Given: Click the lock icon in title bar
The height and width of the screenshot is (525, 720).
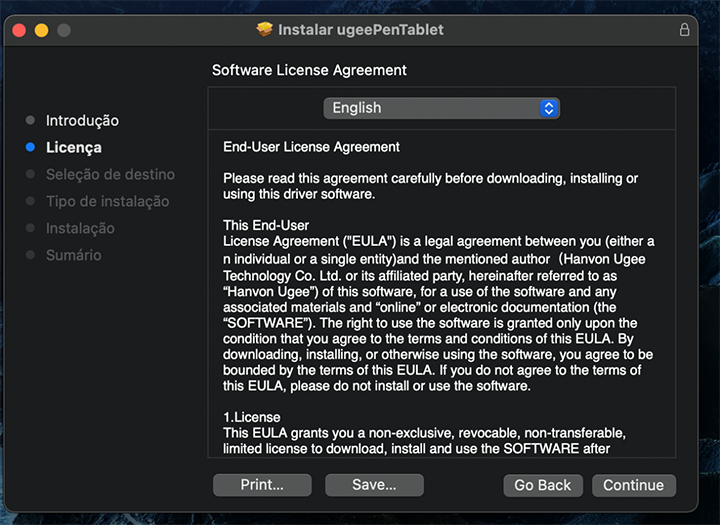Looking at the screenshot, I should (685, 30).
